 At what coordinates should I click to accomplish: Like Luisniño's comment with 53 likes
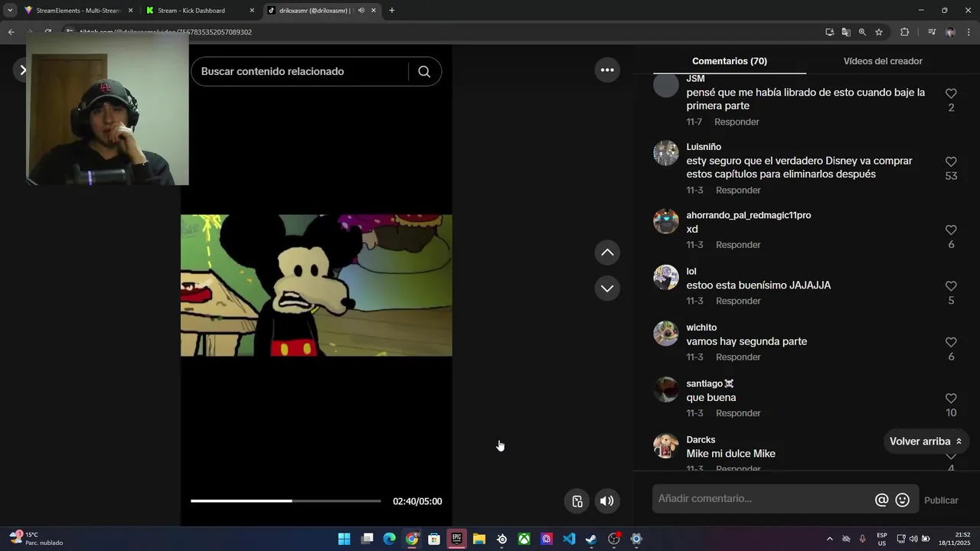(x=951, y=162)
